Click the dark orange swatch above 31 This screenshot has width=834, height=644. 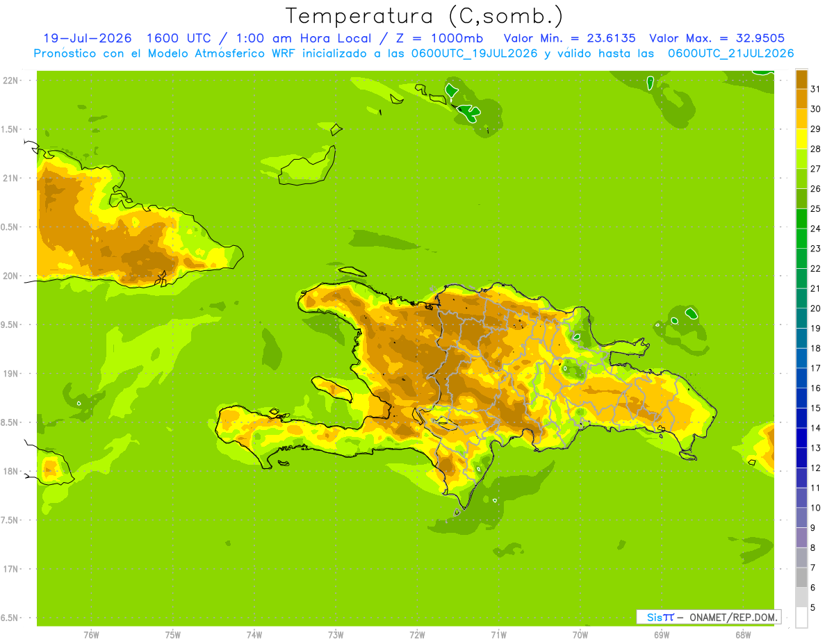coord(801,79)
